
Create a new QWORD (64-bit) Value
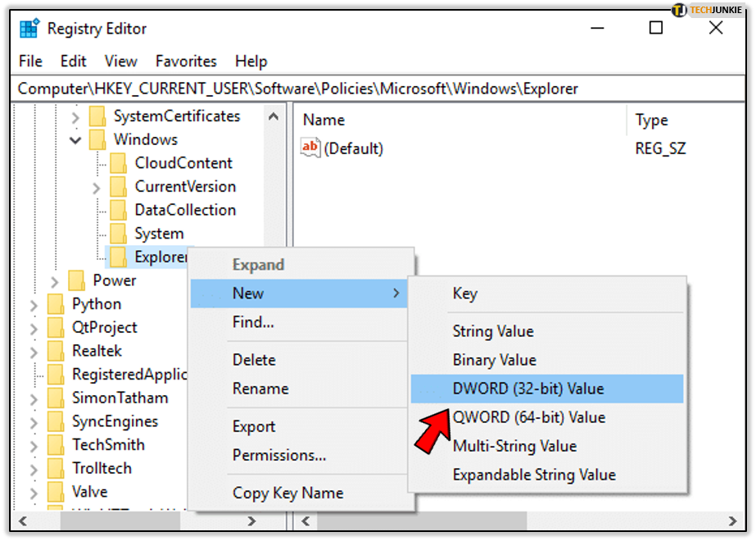(547, 417)
